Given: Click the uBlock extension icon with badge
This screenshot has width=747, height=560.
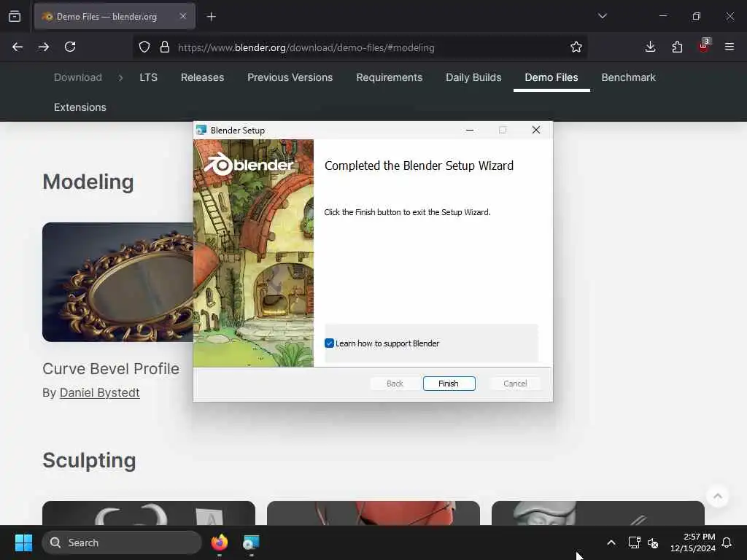Looking at the screenshot, I should 704,46.
